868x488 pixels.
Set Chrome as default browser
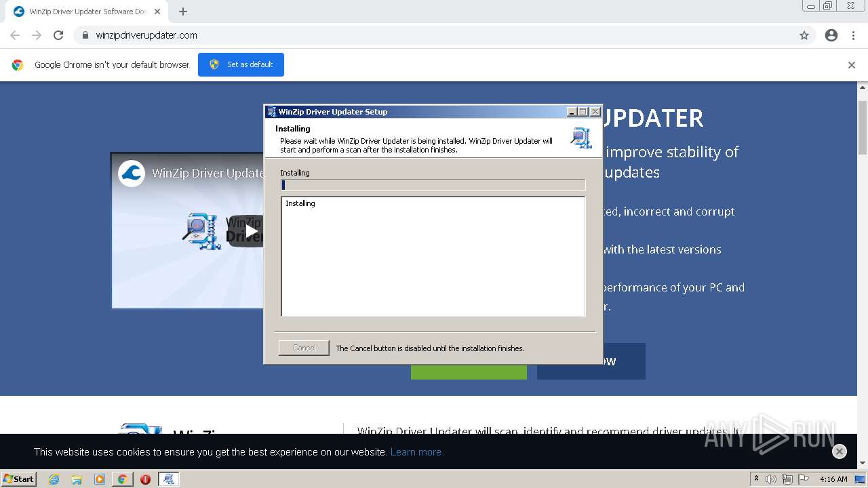click(241, 64)
